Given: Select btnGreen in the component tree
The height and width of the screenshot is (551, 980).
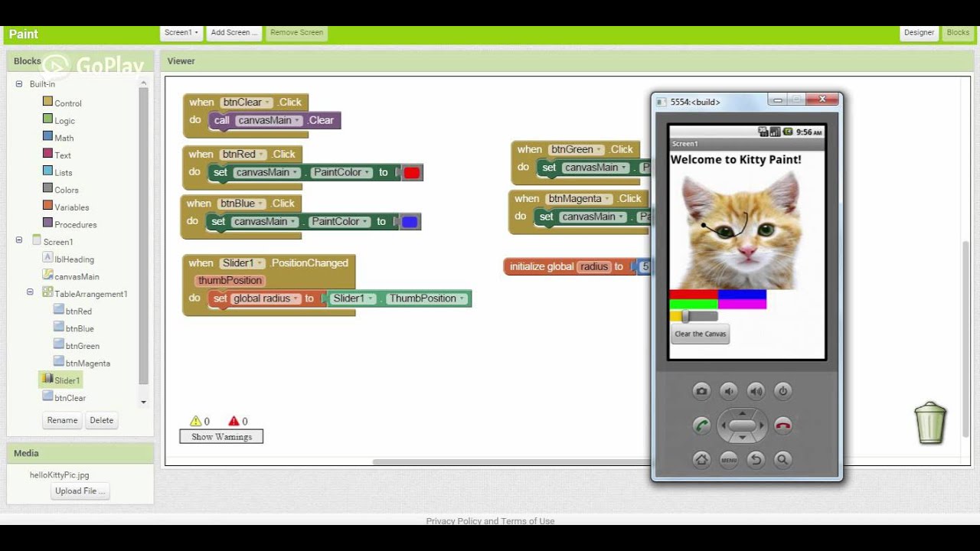Looking at the screenshot, I should (x=77, y=346).
